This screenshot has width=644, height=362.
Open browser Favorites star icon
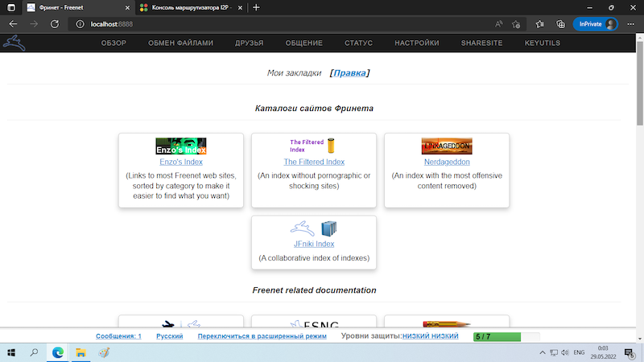[x=539, y=24]
